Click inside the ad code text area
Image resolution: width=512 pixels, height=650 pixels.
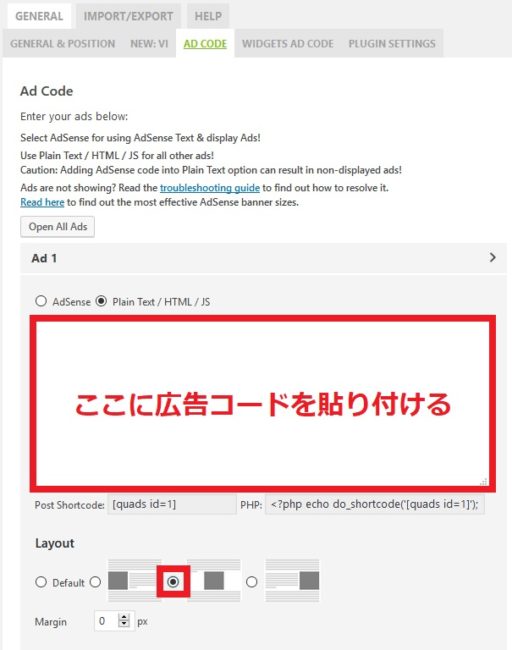point(262,403)
